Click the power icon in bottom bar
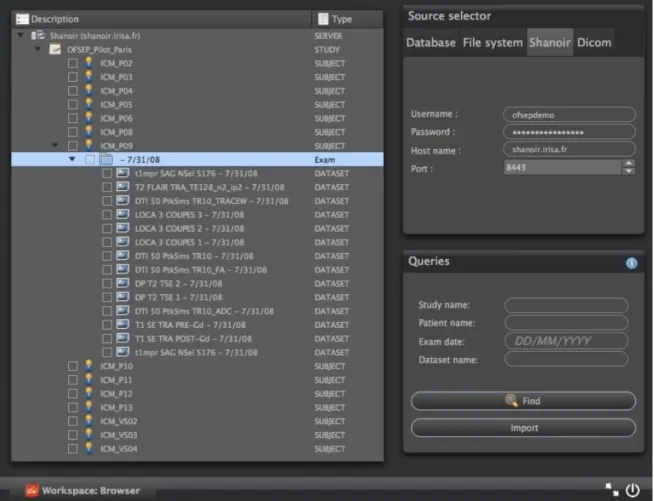 (x=633, y=490)
